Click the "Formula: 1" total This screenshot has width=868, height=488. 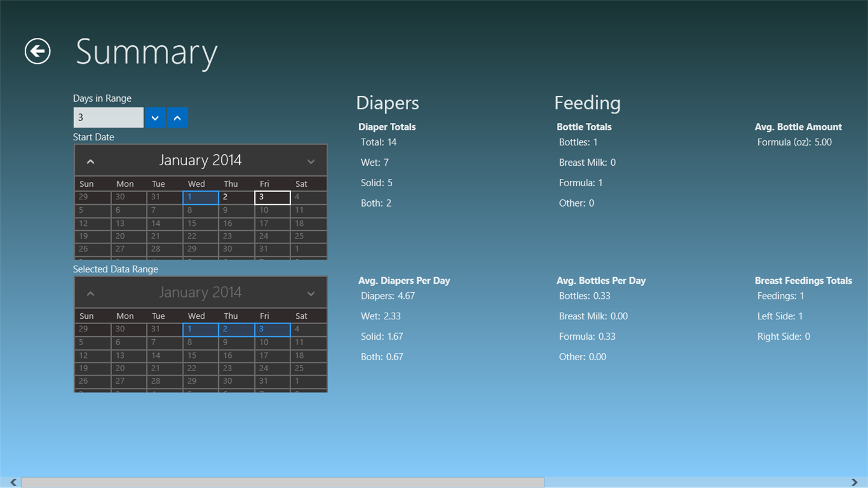coord(580,183)
